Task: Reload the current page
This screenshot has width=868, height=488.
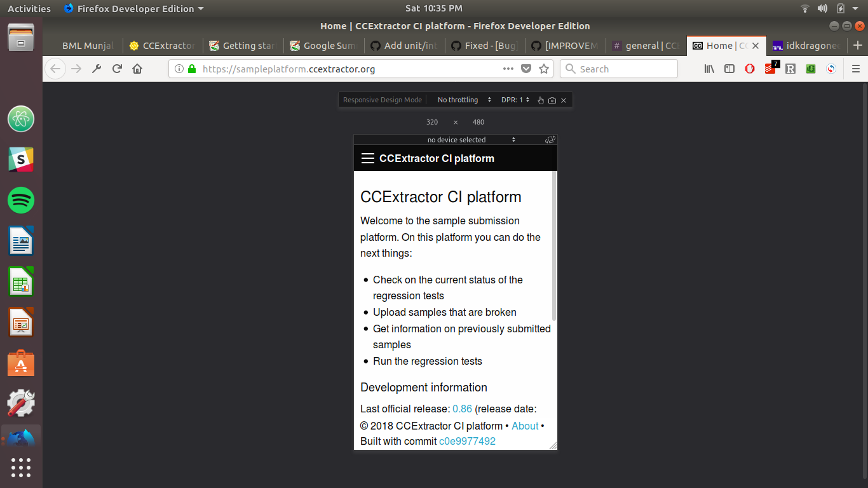Action: tap(117, 69)
